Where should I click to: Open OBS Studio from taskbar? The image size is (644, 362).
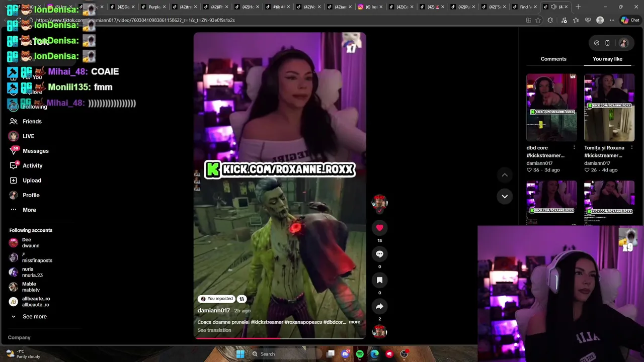[404, 354]
